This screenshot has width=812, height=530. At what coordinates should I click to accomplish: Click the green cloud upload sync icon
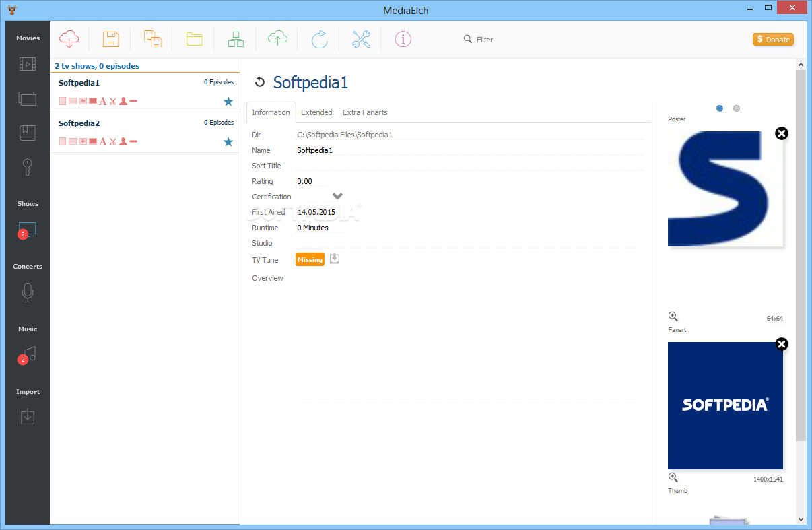[277, 38]
